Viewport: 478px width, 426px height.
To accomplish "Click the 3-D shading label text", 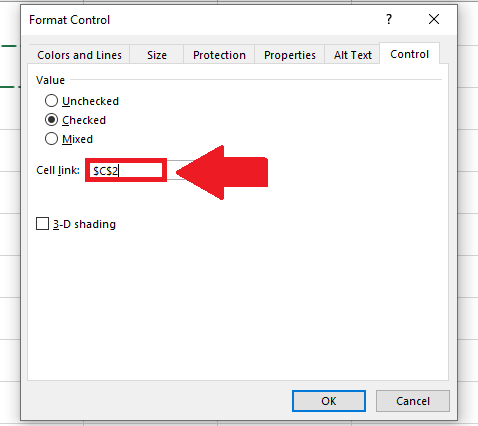I will click(84, 224).
